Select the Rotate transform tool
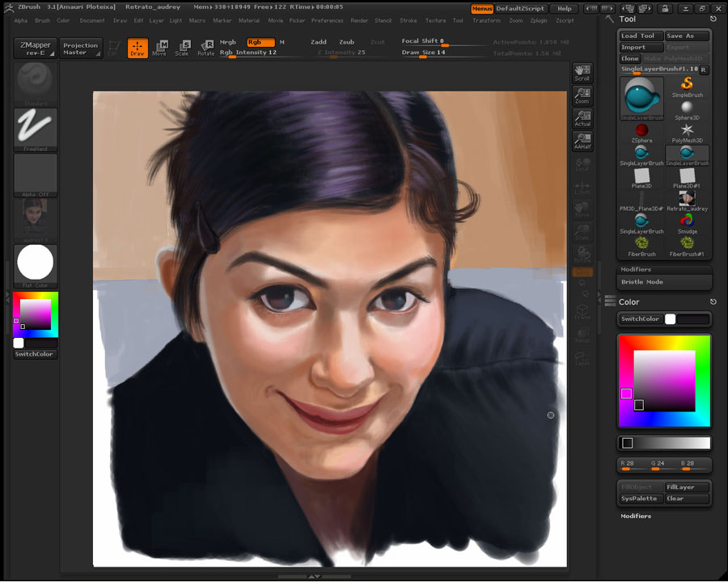This screenshot has width=728, height=582. tap(205, 48)
